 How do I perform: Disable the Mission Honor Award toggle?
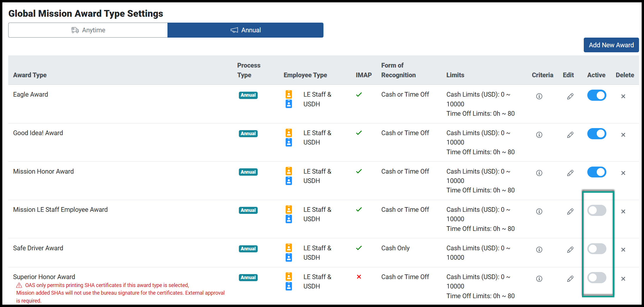coord(597,172)
